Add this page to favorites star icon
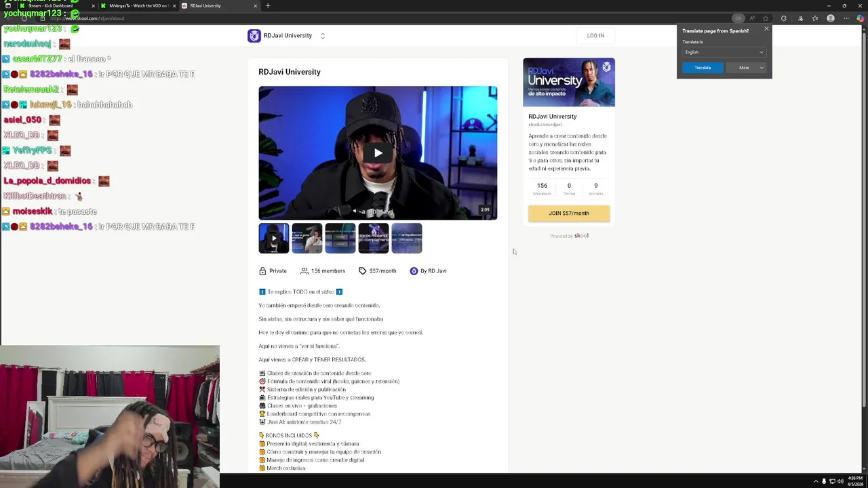This screenshot has width=868, height=488. [766, 18]
